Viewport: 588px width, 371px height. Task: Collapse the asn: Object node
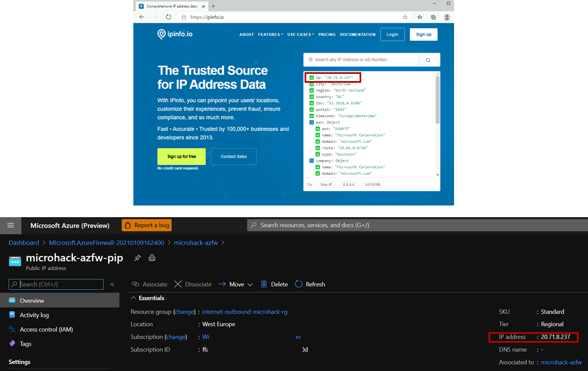click(311, 122)
